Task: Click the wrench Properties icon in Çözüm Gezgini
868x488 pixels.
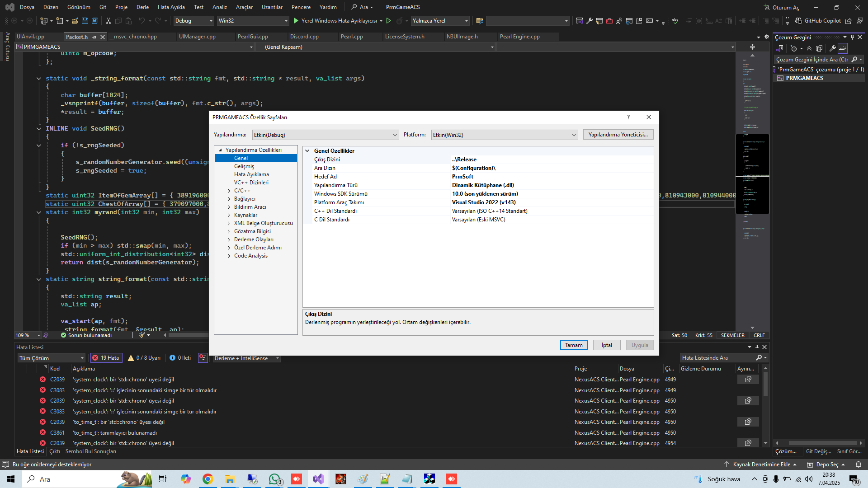Action: [x=832, y=48]
